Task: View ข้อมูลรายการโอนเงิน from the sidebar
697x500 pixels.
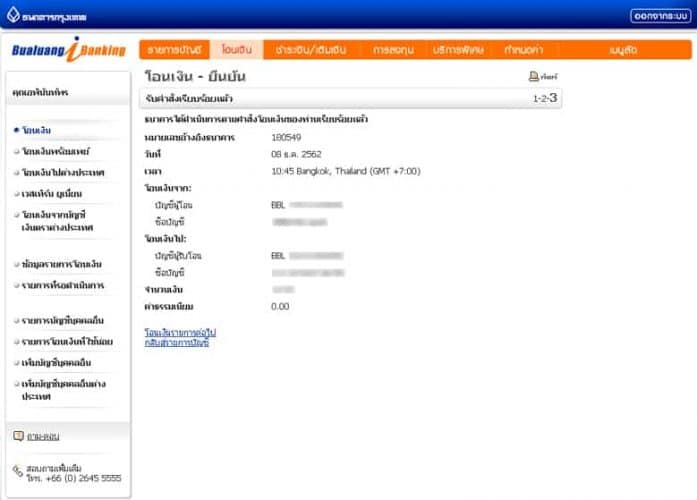Action: tap(61, 264)
